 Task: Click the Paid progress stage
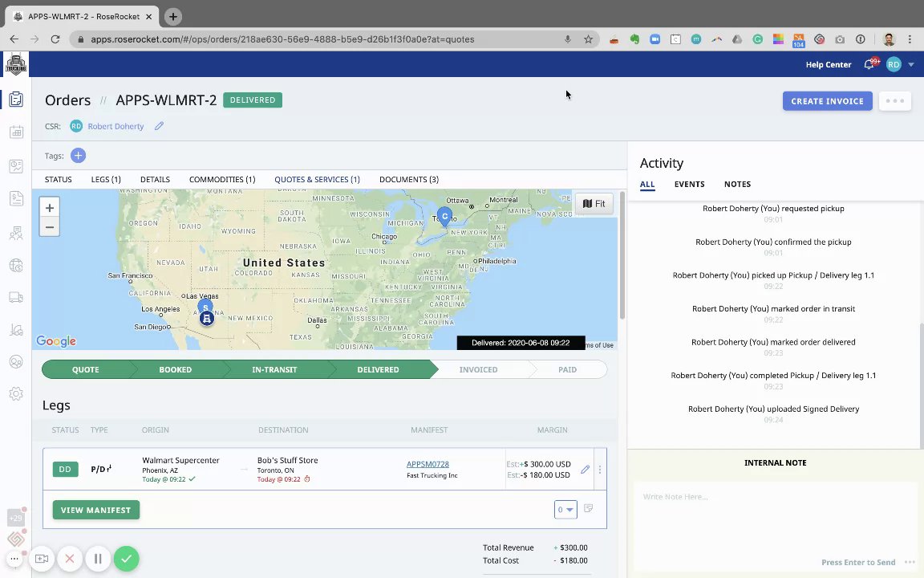568,370
